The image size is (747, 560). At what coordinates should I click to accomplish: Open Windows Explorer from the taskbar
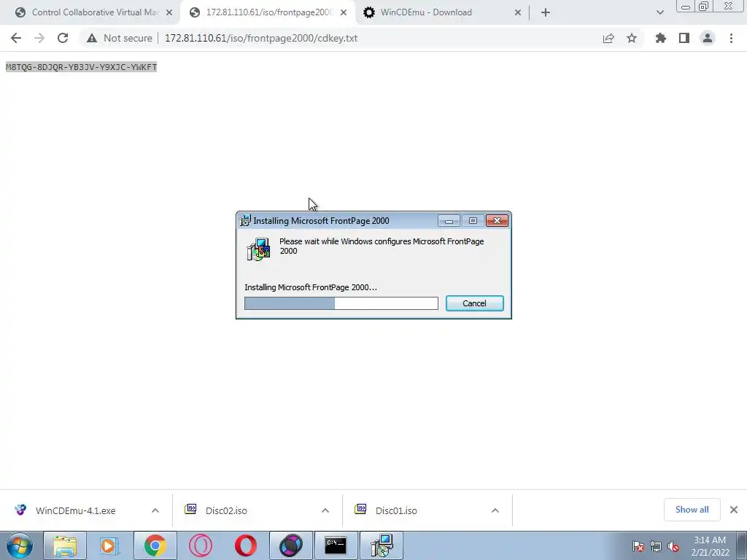65,545
